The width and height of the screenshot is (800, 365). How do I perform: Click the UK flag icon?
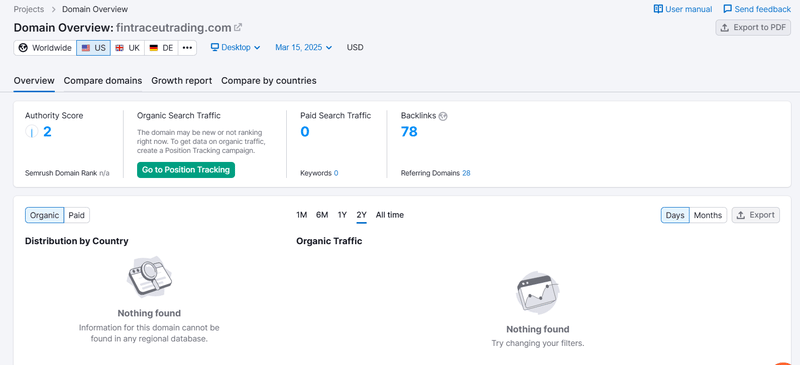(x=119, y=48)
